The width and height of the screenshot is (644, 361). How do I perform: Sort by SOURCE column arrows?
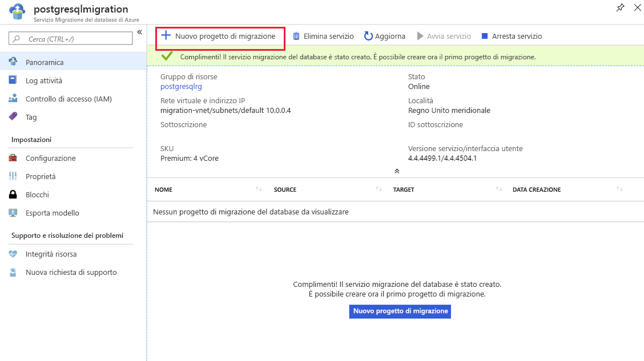coord(379,189)
